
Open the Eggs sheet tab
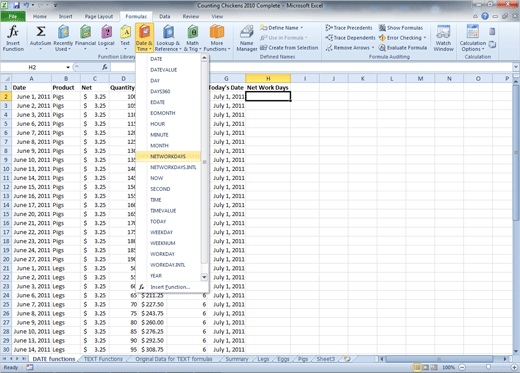283,359
